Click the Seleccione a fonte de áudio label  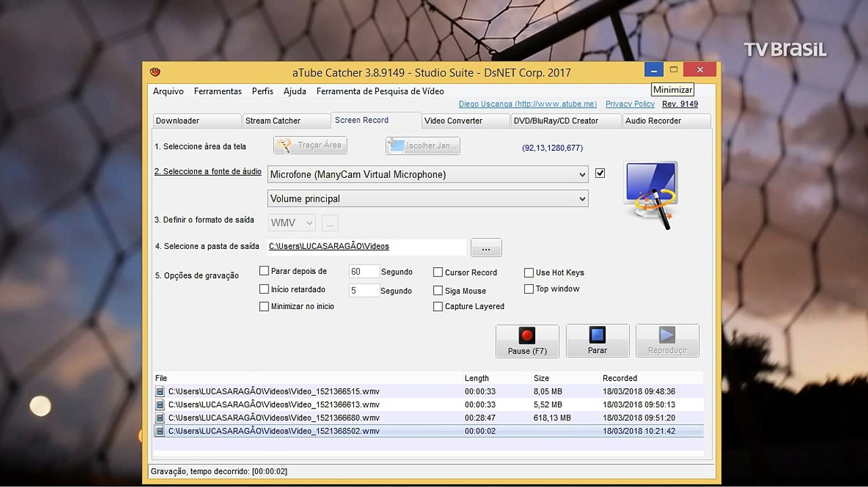point(208,172)
